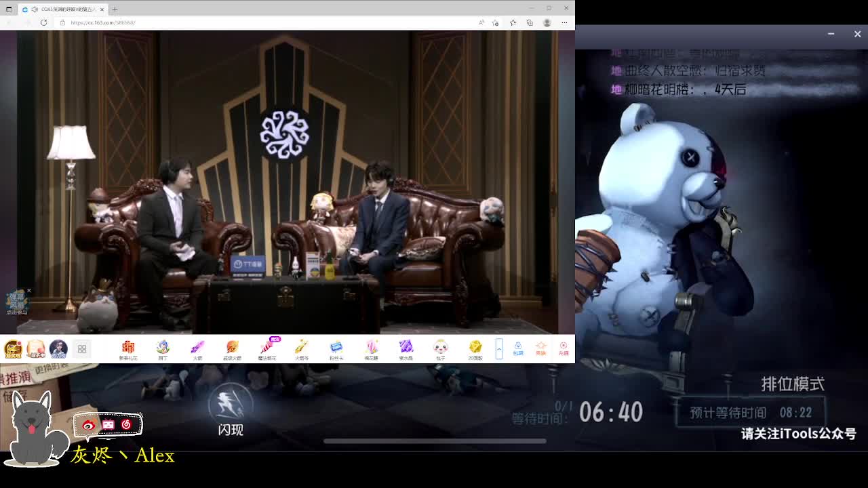Screen dimensions: 868x488
Task: Open the 贵族 noble button
Action: click(540, 348)
